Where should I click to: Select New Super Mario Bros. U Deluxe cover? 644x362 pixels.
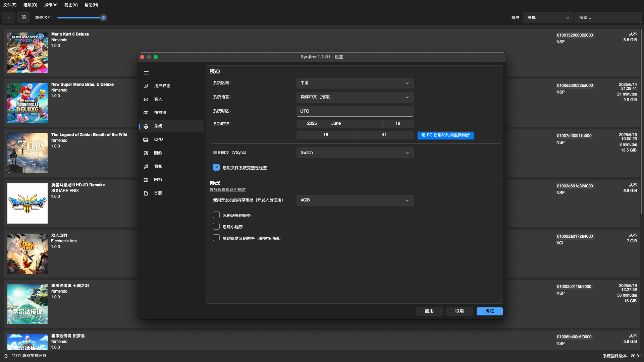point(28,103)
